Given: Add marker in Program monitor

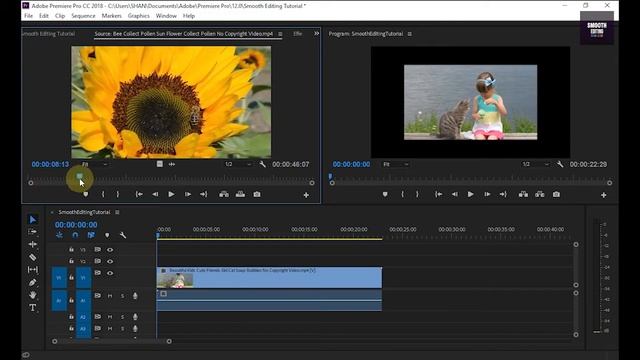Looking at the screenshot, I should point(385,195).
